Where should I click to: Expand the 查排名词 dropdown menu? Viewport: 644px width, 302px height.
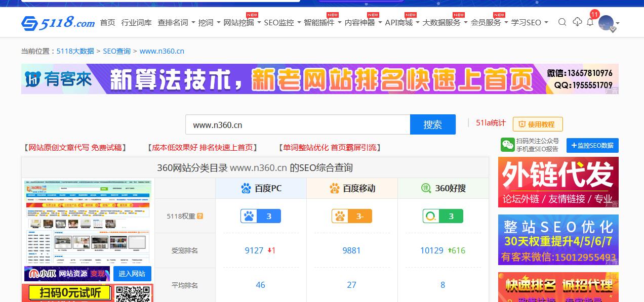tap(175, 22)
